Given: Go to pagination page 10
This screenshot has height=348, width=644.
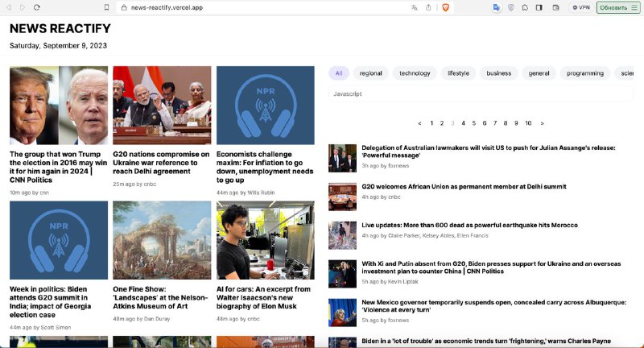Looking at the screenshot, I should (528, 123).
